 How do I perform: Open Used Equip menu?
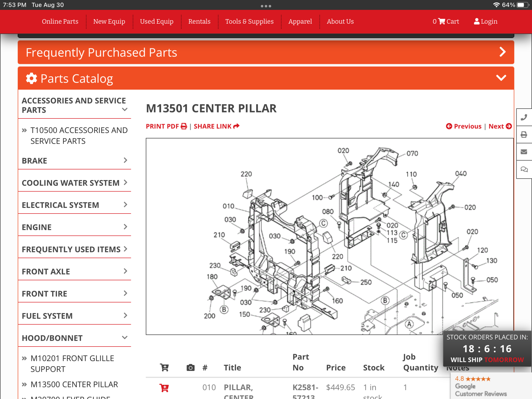click(157, 21)
